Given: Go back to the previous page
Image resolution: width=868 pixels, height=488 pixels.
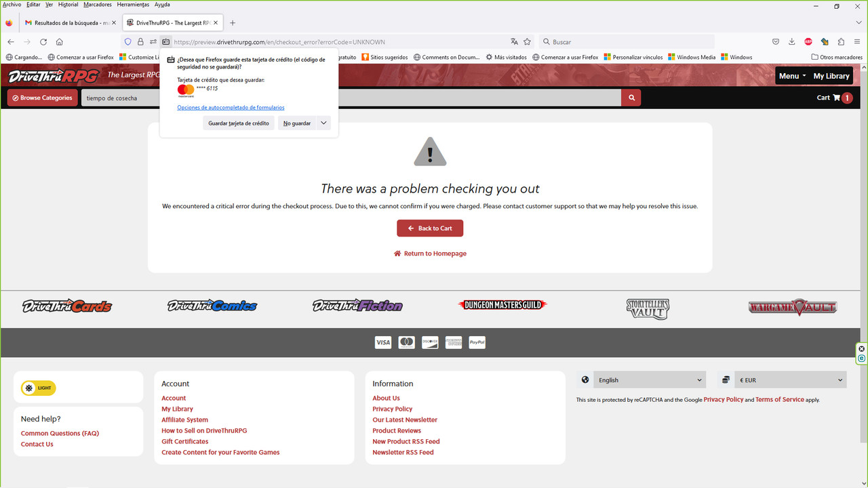Looking at the screenshot, I should click(10, 41).
